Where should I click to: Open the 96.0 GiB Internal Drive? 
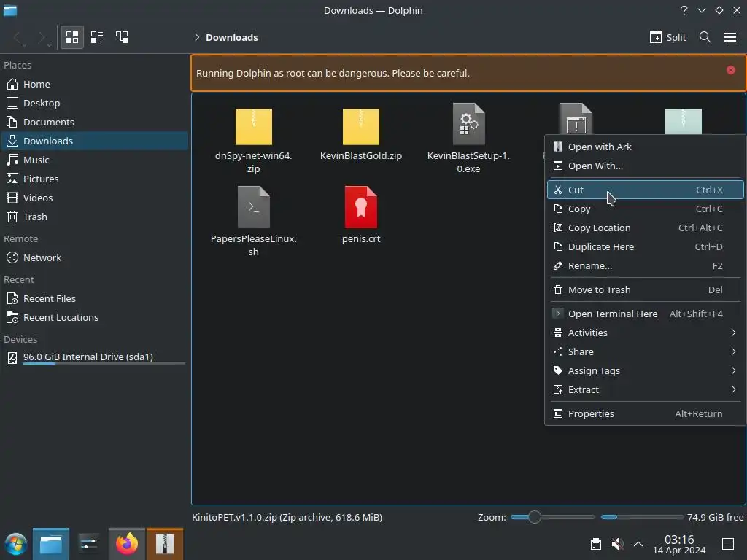click(94, 357)
